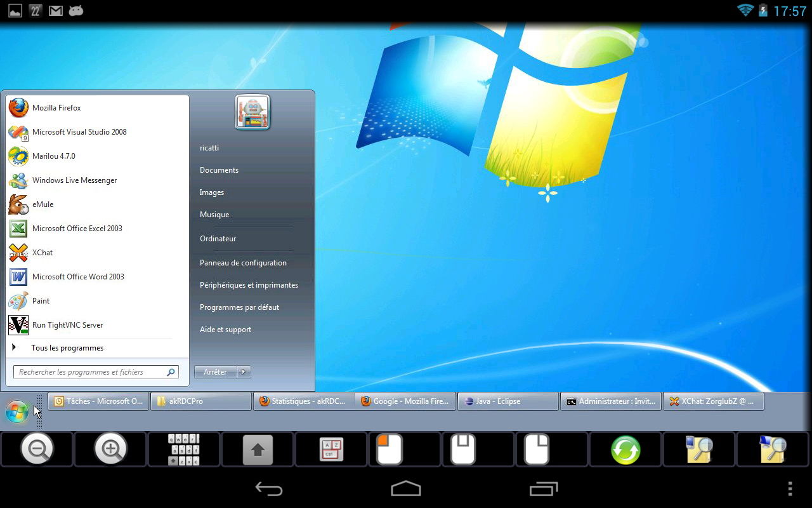812x508 pixels.
Task: Switch to the Java - Eclipse taskbar window
Action: tap(507, 401)
